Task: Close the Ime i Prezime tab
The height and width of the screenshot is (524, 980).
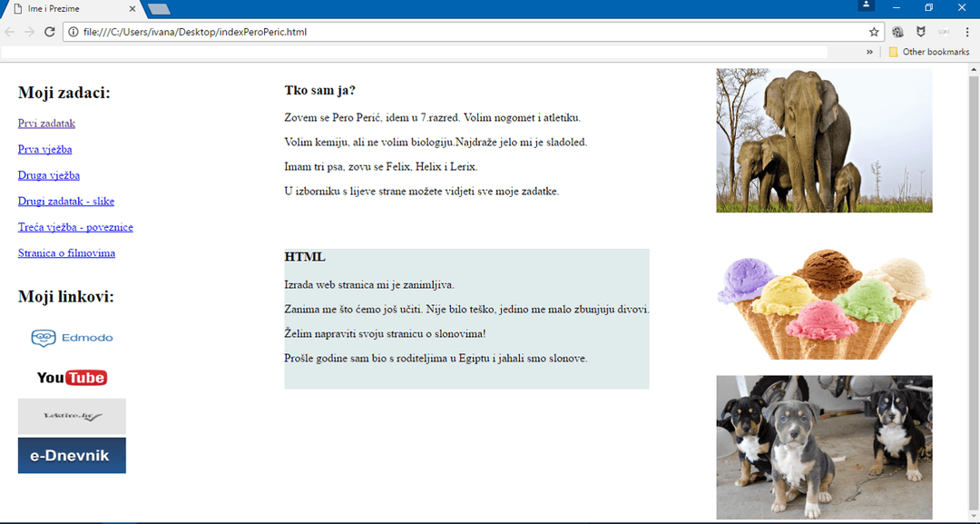Action: pos(132,9)
